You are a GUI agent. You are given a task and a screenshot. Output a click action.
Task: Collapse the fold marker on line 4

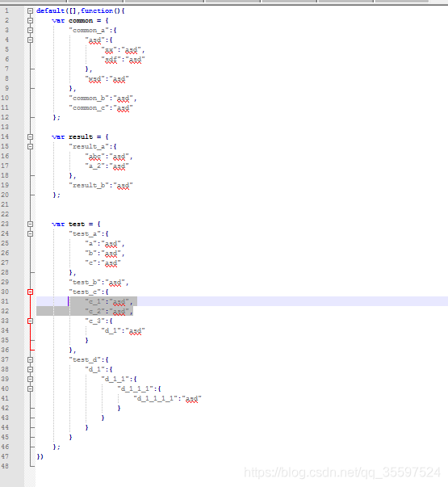point(30,40)
